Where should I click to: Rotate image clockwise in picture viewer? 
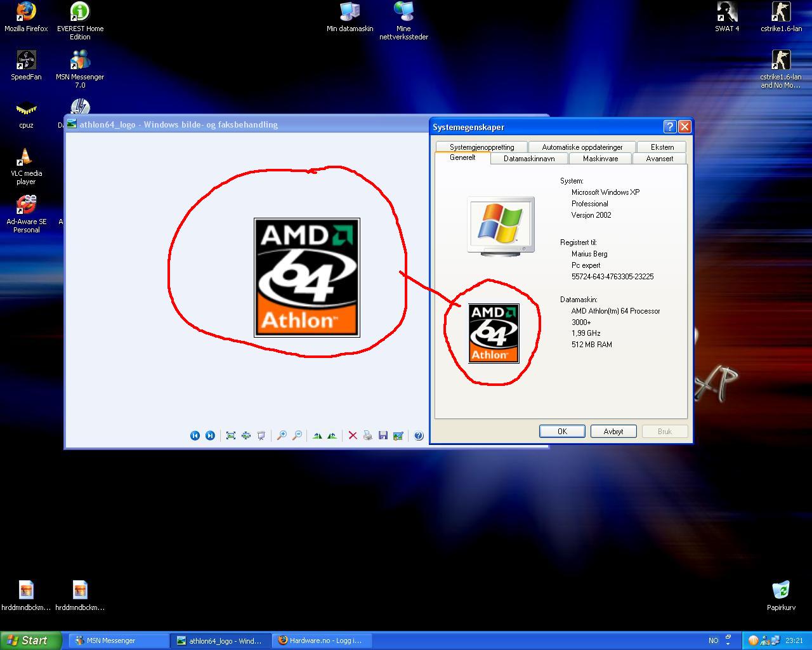click(x=317, y=435)
